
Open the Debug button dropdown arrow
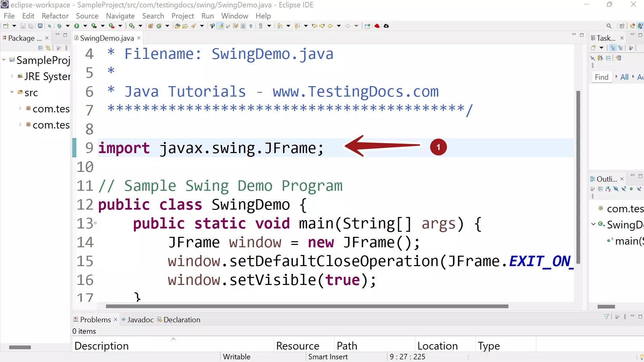pos(68,26)
